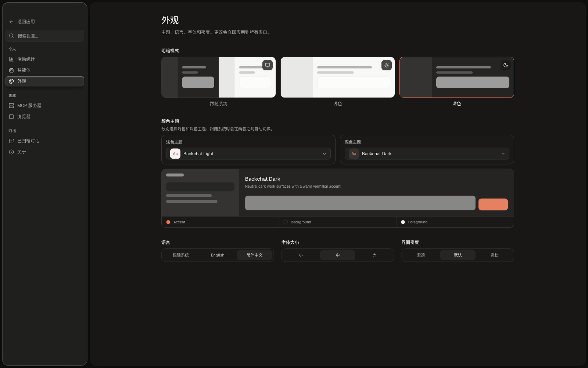
Task: Click the sun icon on the 浅色 card
Action: coord(387,65)
